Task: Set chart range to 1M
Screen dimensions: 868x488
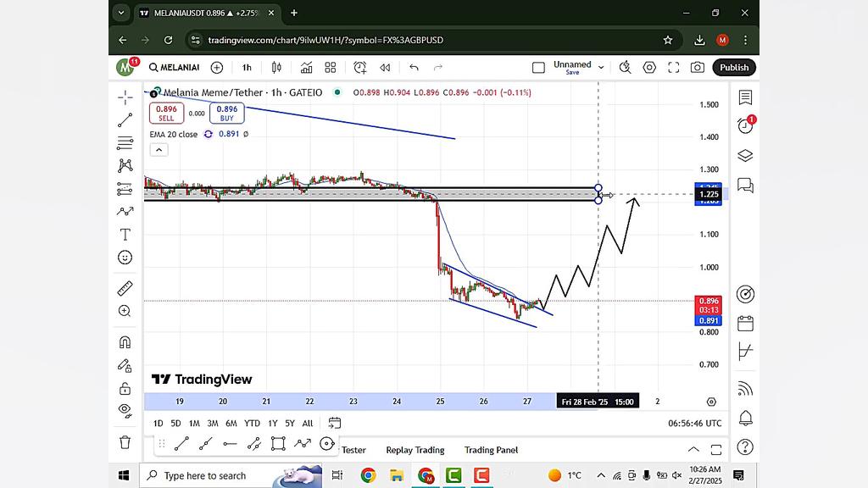Action: (x=194, y=424)
